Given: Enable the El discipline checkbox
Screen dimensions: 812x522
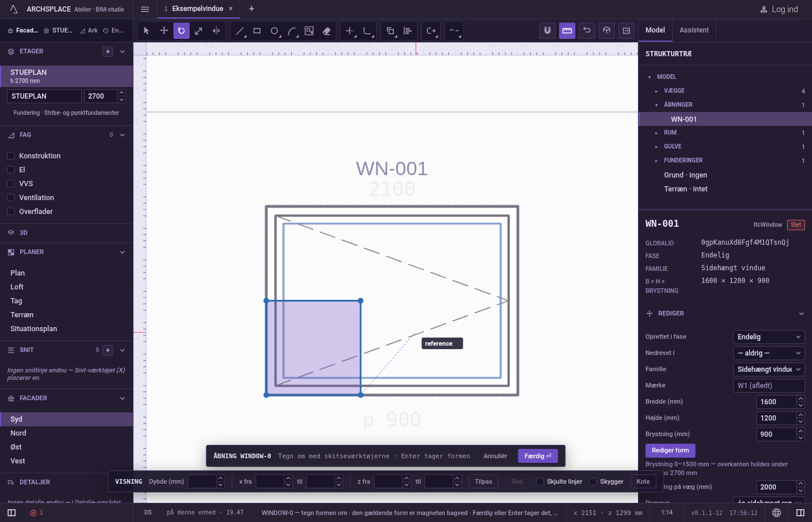Looking at the screenshot, I should tap(10, 170).
